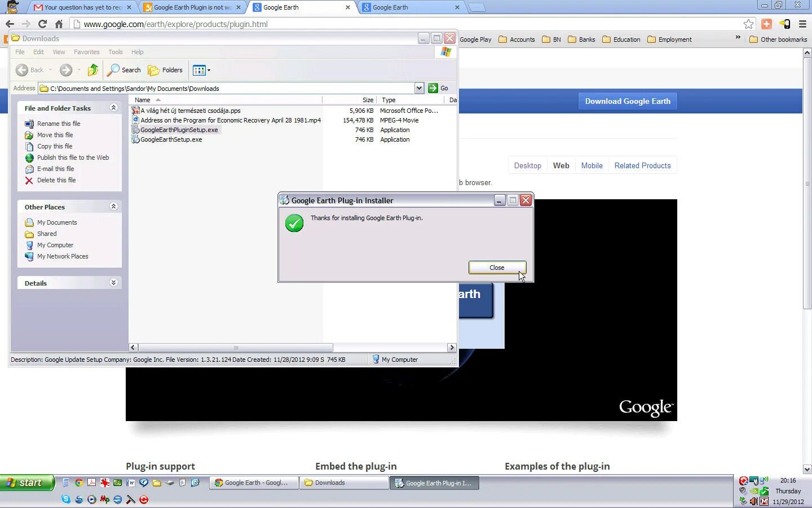Click the Go button next to address
The width and height of the screenshot is (812, 508).
438,88
